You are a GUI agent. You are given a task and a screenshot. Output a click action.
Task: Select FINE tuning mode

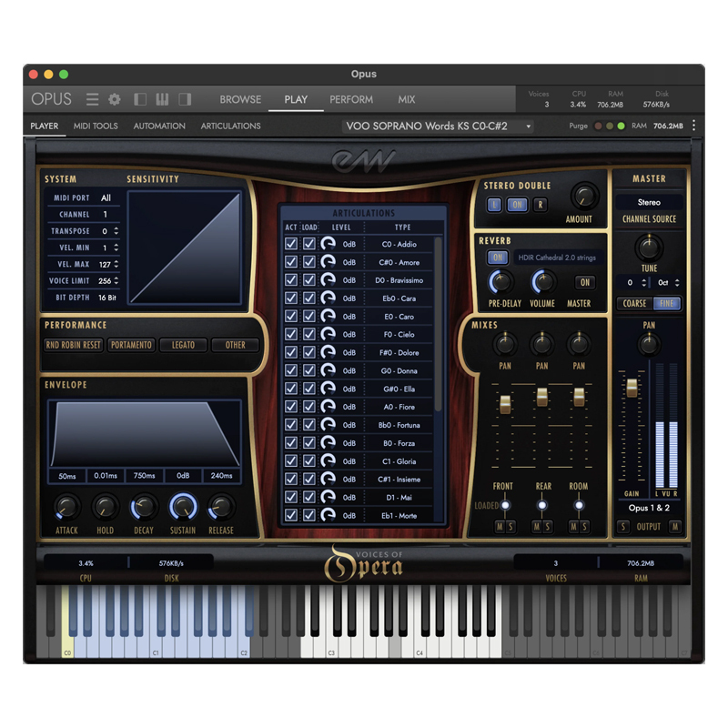pos(667,303)
